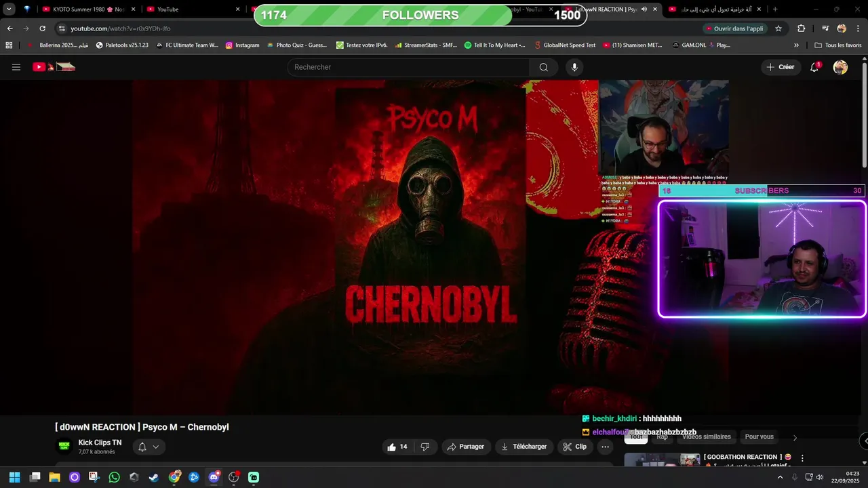Open options for the GOOBATHON REACTION video
The height and width of the screenshot is (488, 868).
click(802, 458)
